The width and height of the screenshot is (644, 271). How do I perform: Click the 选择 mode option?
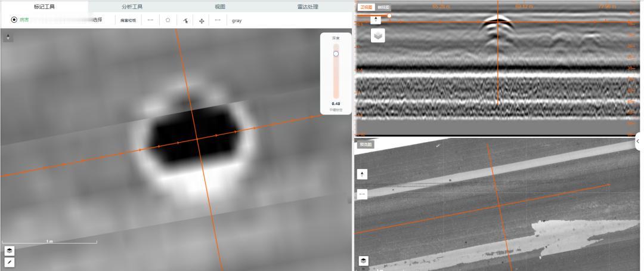tap(97, 20)
